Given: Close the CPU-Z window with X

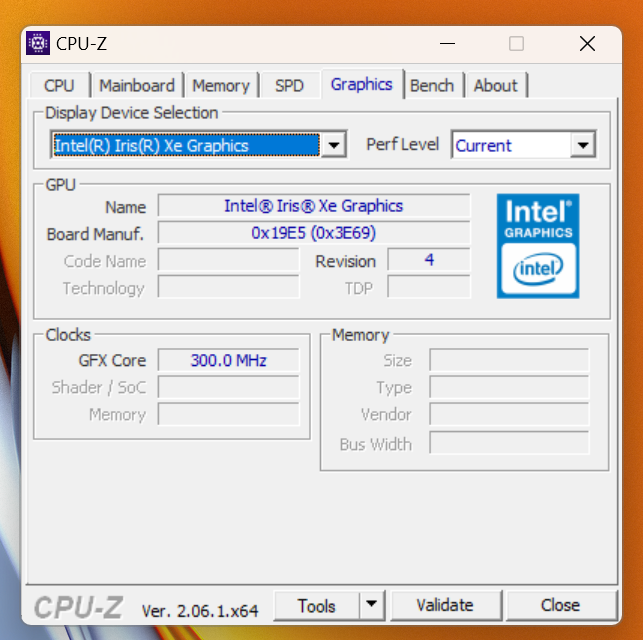Looking at the screenshot, I should (587, 43).
